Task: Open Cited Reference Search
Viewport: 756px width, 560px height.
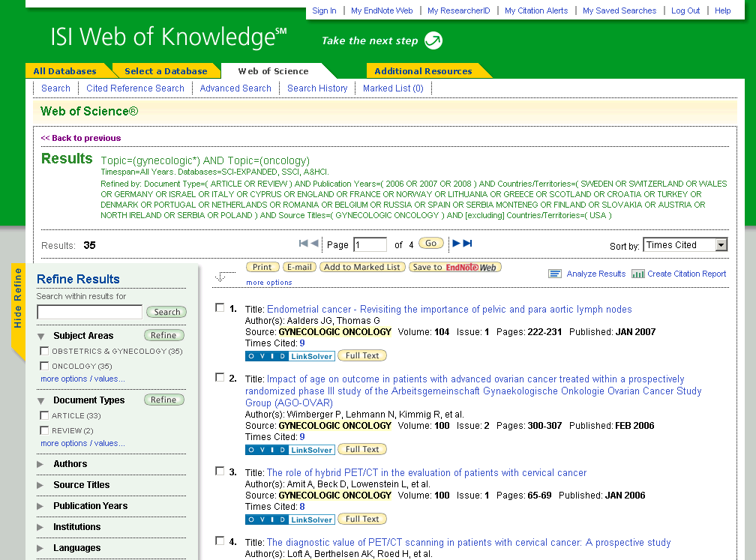Action: click(135, 88)
